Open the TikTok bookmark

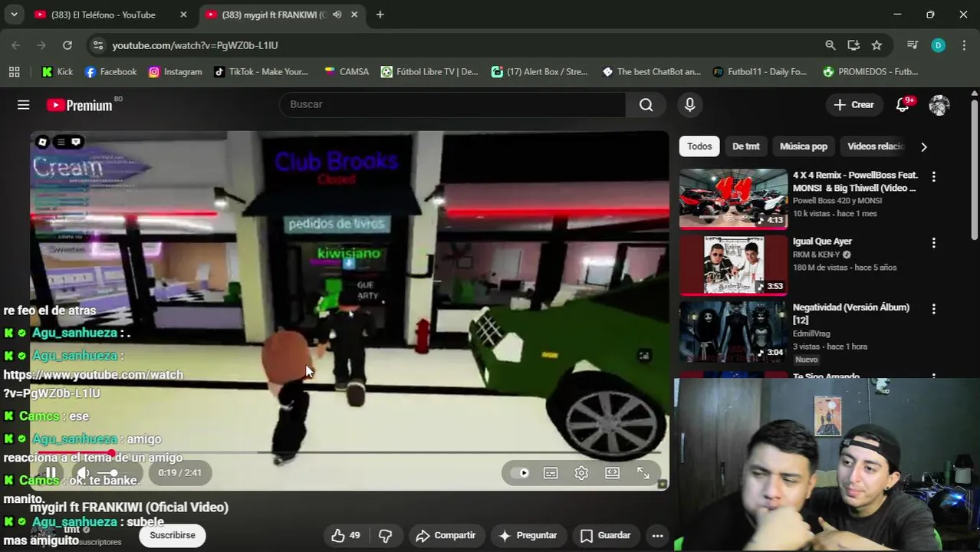coord(261,71)
